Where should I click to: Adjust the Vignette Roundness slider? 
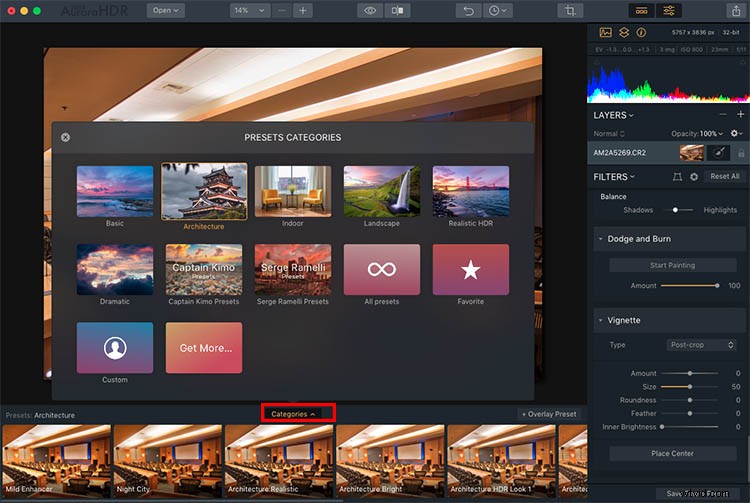point(689,400)
